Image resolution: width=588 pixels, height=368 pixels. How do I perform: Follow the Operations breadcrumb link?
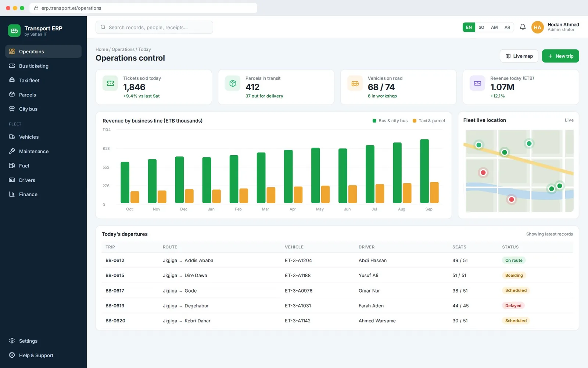[123, 49]
